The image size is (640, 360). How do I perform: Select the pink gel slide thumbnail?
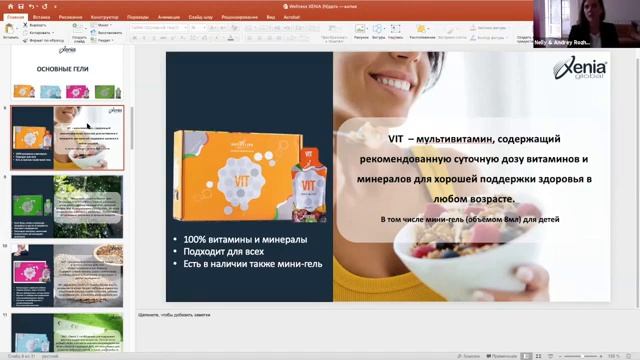point(67,276)
